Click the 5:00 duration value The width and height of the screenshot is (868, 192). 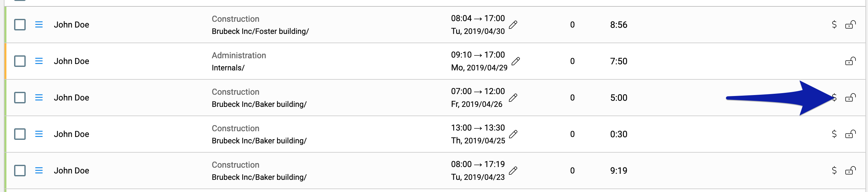pyautogui.click(x=619, y=98)
